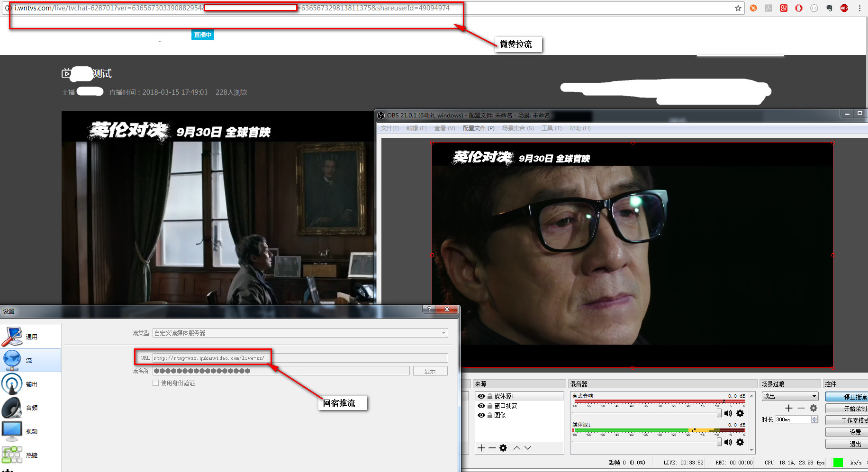Open the 文件(F) menu in OBS
This screenshot has width=868, height=472.
[x=390, y=128]
